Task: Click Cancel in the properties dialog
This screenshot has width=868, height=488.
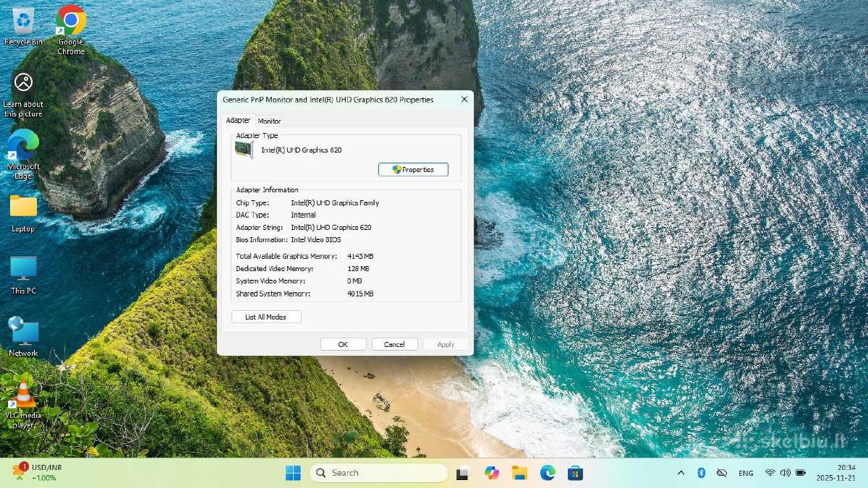Action: 394,344
